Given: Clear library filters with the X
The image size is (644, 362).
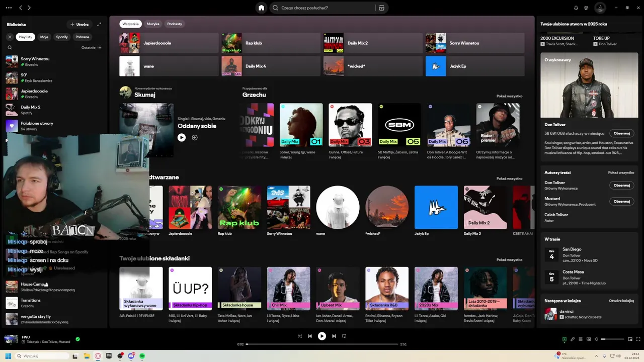Looking at the screenshot, I should [10, 37].
